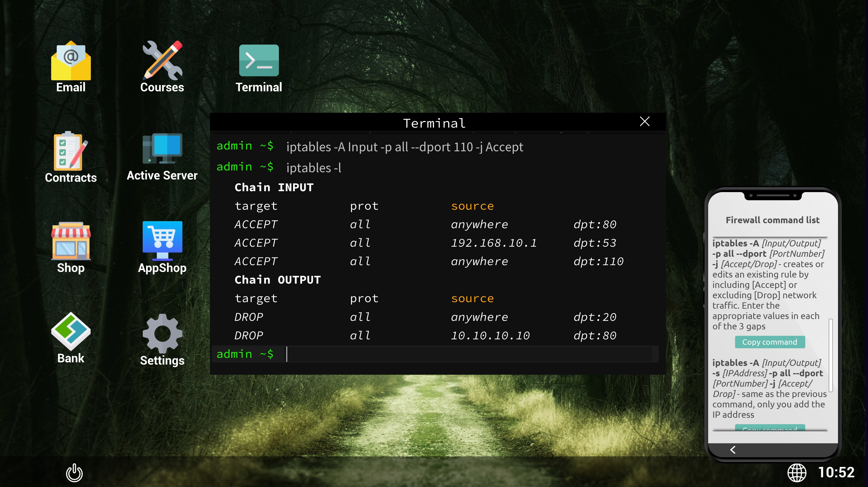Click the terminal command input line
Screen dimensions: 868x487
point(468,354)
